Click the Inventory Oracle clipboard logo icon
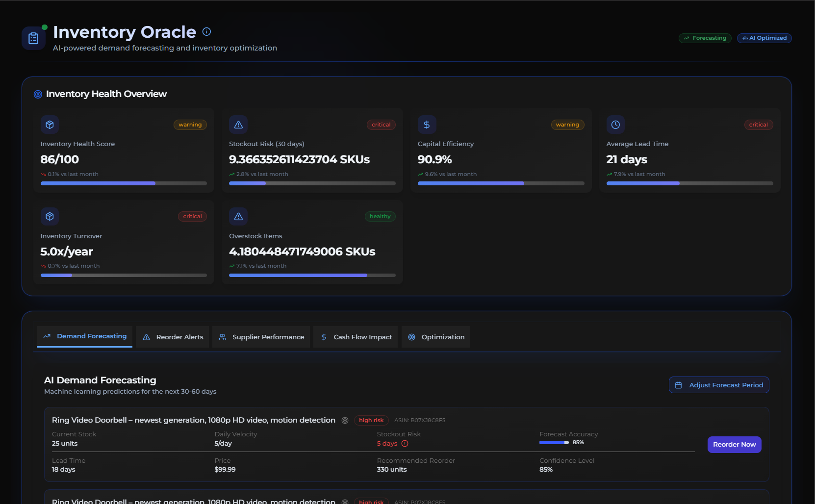 (33, 38)
